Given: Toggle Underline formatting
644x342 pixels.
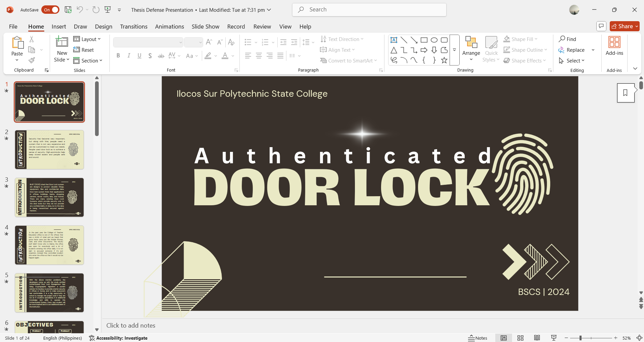Looking at the screenshot, I should (x=139, y=56).
